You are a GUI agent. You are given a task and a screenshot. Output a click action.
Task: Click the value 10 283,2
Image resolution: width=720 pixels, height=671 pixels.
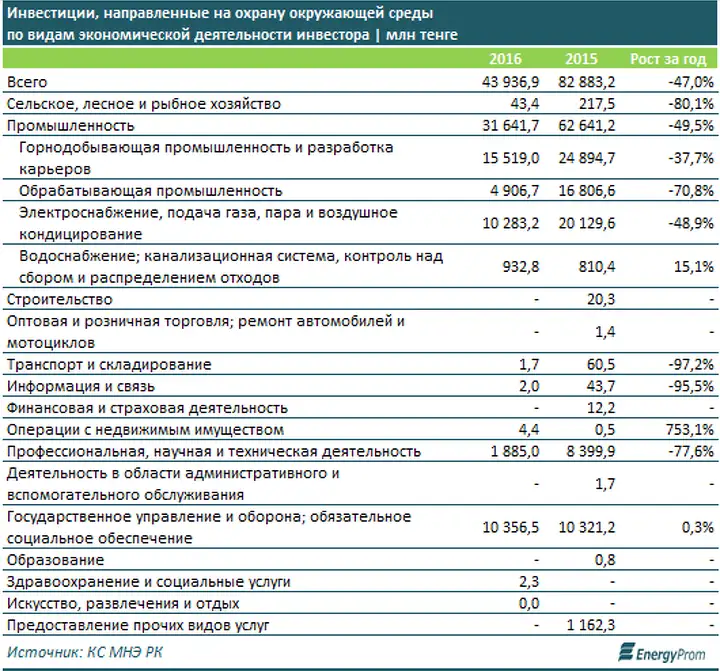point(511,224)
